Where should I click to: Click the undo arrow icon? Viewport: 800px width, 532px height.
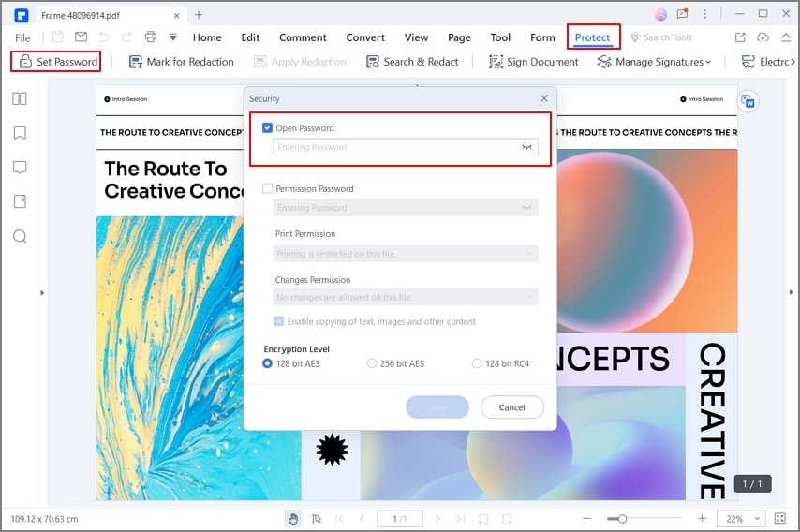pyautogui.click(x=104, y=37)
